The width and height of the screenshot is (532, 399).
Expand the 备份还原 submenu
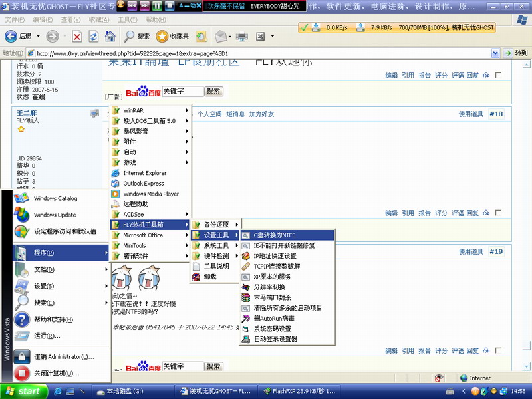point(215,225)
